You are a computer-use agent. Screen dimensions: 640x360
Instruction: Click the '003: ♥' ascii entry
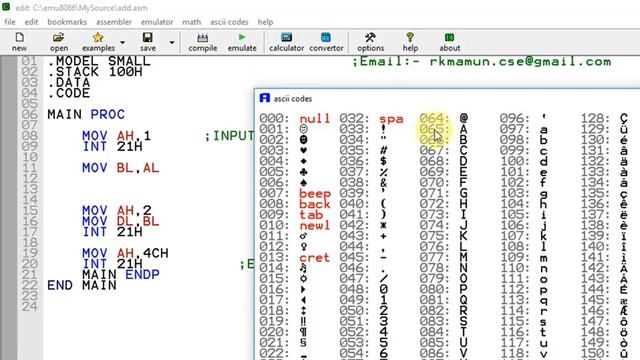click(x=284, y=150)
